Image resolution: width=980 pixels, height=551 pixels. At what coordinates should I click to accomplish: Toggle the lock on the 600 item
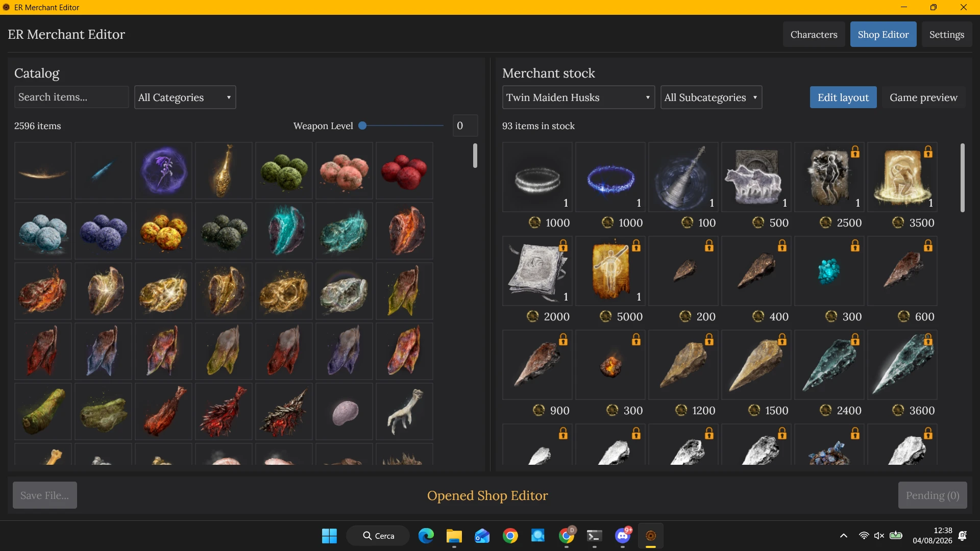[x=928, y=245]
